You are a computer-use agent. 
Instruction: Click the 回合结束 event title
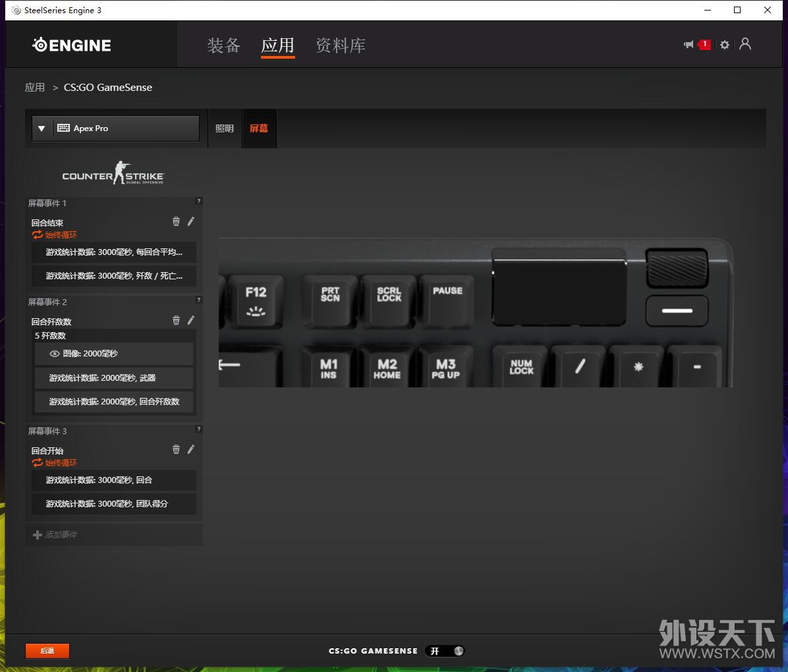(47, 223)
